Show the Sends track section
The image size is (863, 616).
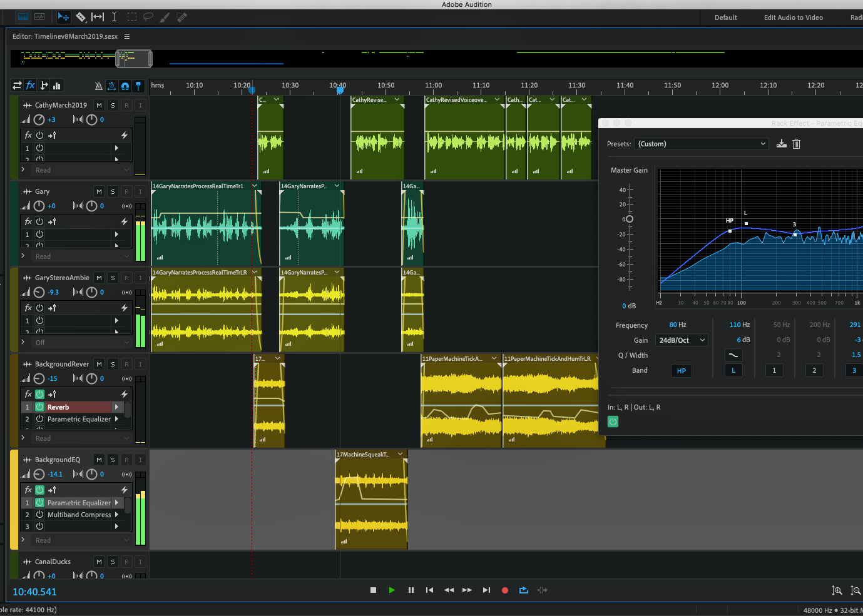[44, 86]
